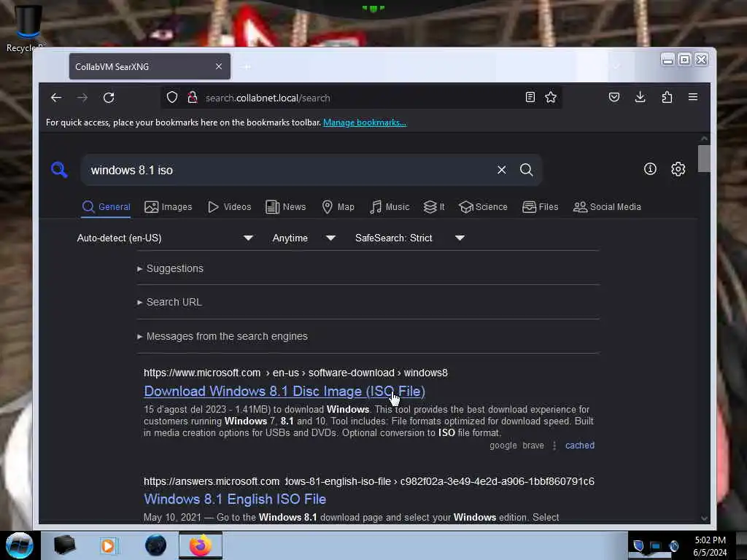Viewport: 747px width, 560px height.
Task: Click the insecure connection padlock icon
Action: (193, 98)
